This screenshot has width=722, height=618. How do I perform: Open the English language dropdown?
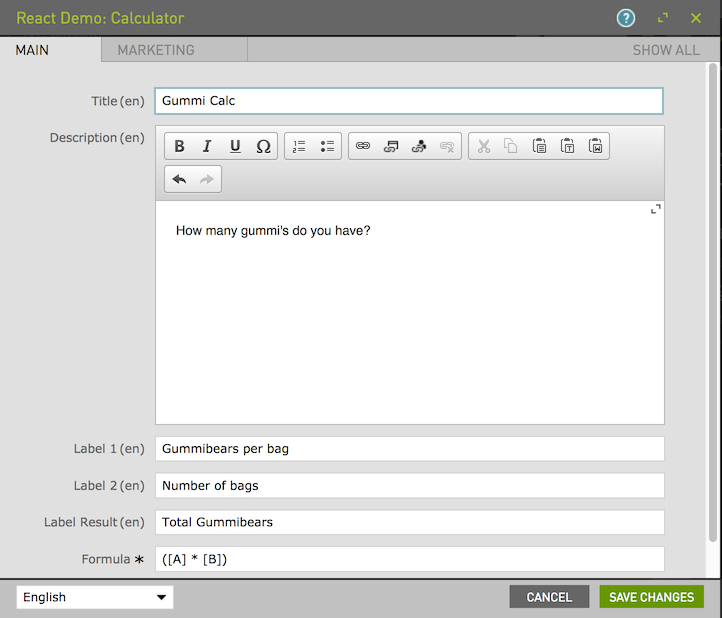click(x=95, y=597)
